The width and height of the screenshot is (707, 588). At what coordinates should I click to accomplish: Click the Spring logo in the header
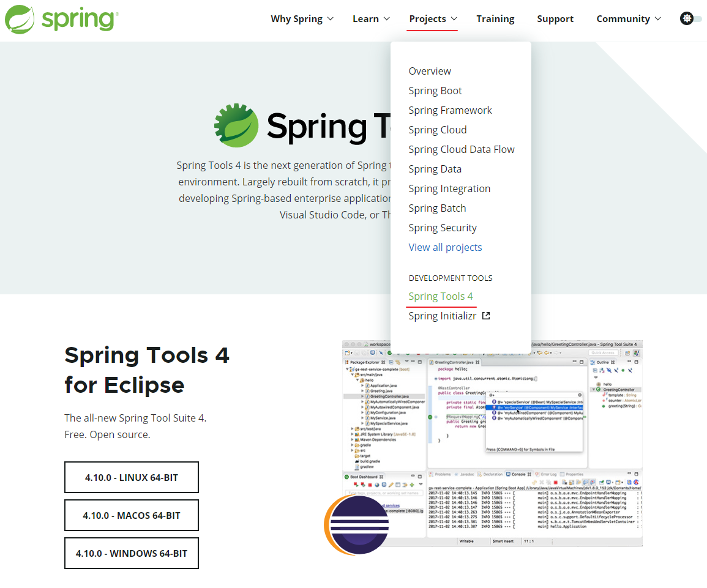click(x=62, y=20)
